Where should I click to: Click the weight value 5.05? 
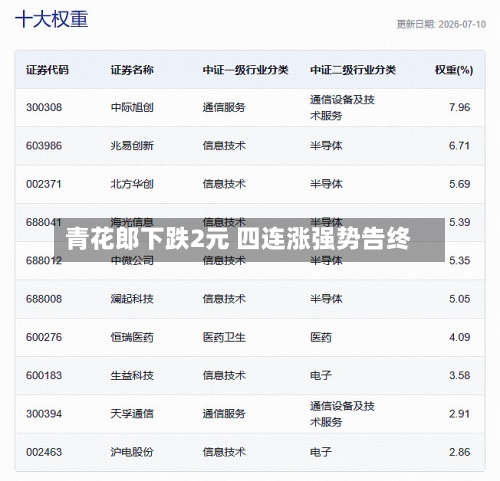tap(459, 299)
